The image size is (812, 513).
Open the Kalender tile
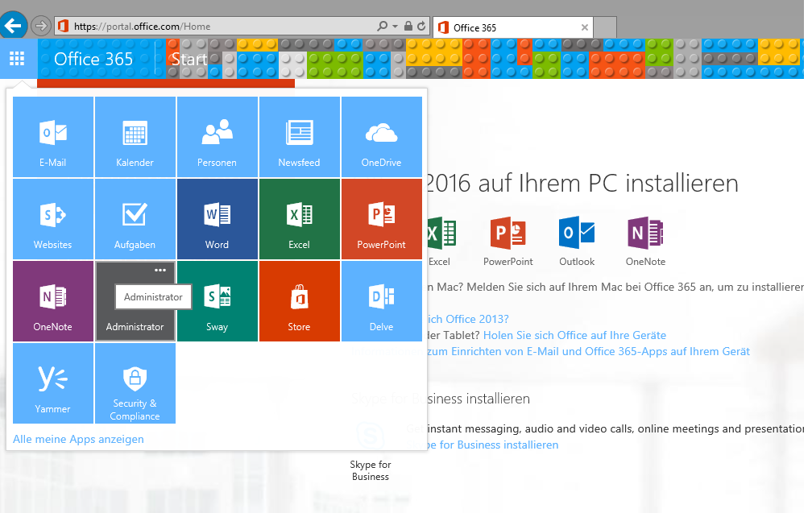click(135, 137)
